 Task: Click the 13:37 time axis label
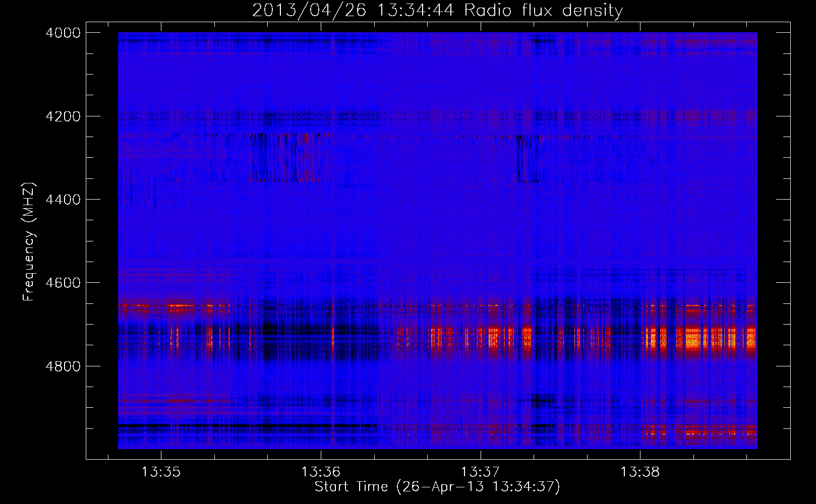click(480, 472)
